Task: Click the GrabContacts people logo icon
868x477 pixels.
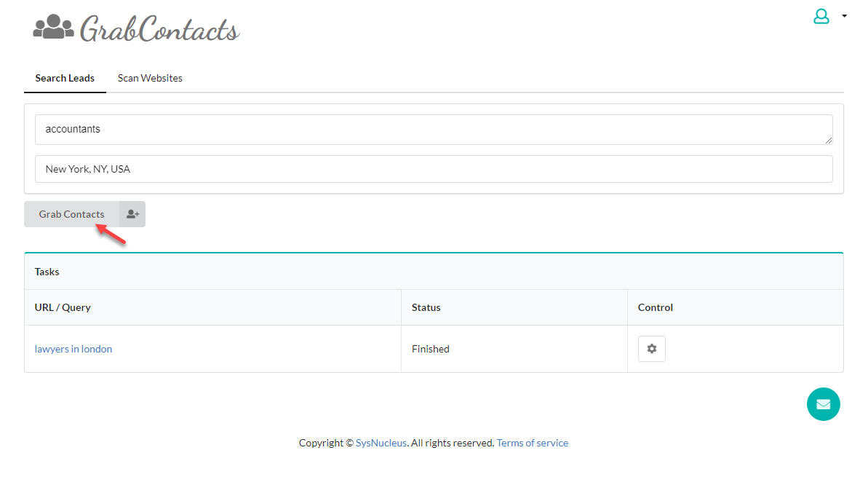Action: [53, 27]
